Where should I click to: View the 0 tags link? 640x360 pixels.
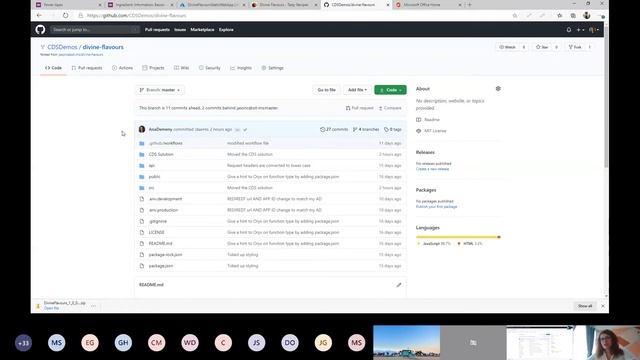pyautogui.click(x=393, y=129)
